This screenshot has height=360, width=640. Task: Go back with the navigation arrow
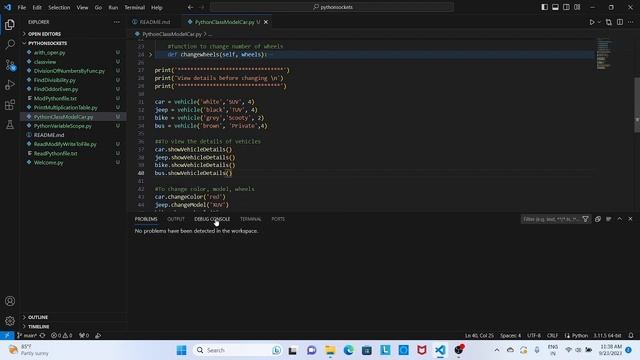[x=191, y=7]
